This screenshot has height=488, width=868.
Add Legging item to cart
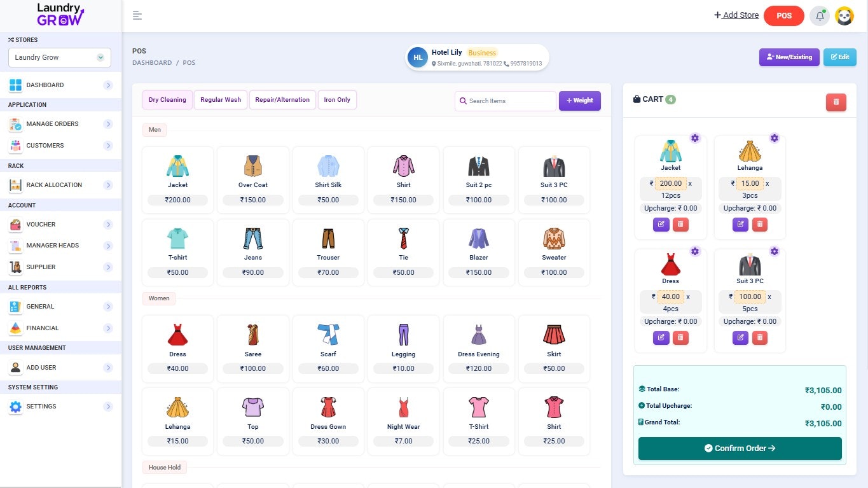coord(403,349)
